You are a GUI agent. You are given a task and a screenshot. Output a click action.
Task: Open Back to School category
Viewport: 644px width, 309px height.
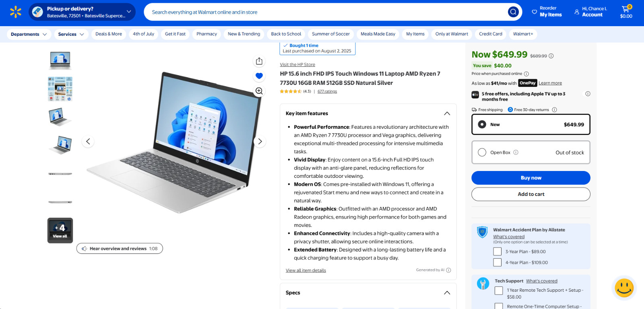286,34
